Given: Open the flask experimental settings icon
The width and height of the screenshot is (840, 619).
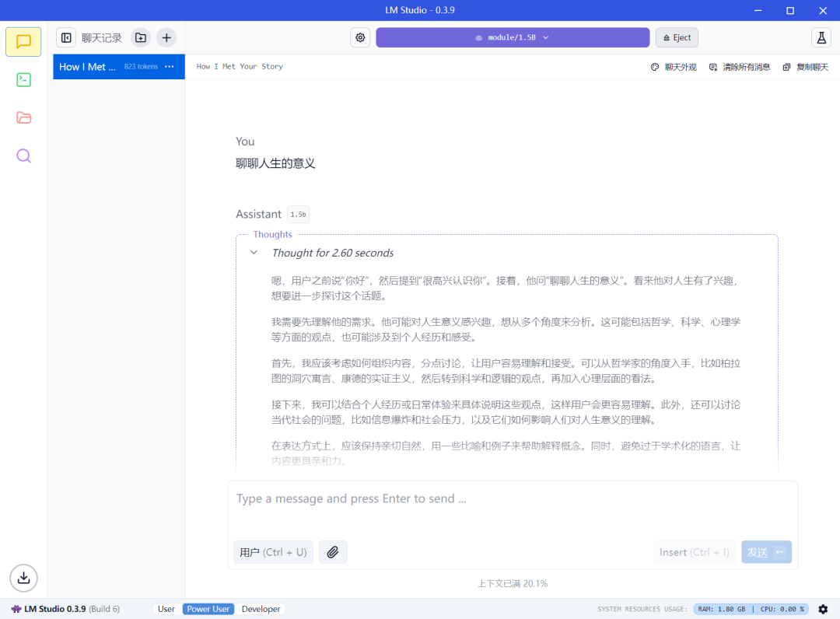Looking at the screenshot, I should (821, 37).
